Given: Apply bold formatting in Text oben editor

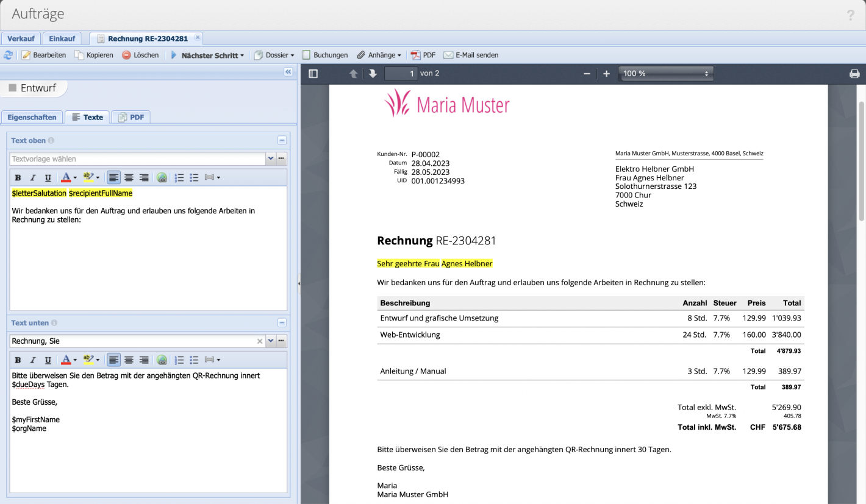Looking at the screenshot, I should click(17, 177).
